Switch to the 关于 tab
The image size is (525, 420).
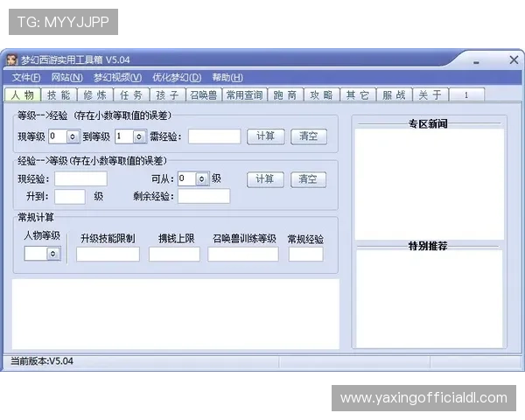point(430,95)
